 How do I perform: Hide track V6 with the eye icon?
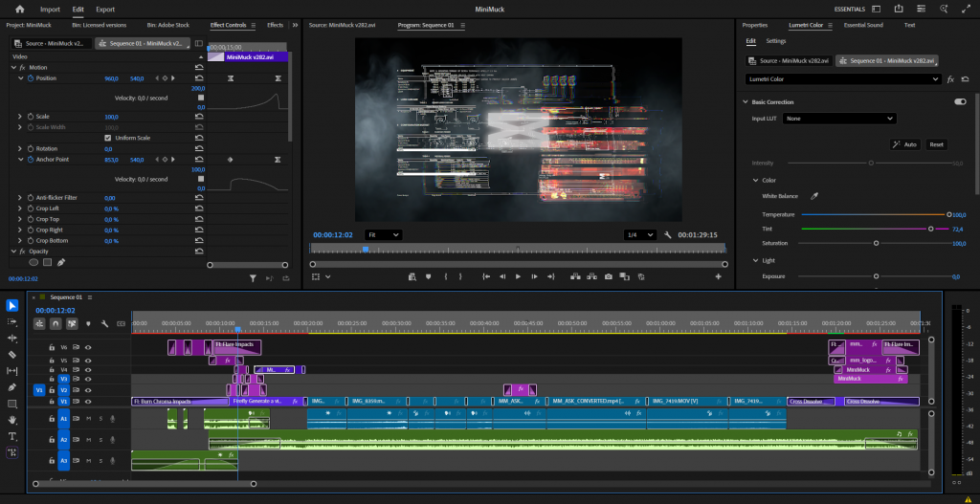coord(87,348)
